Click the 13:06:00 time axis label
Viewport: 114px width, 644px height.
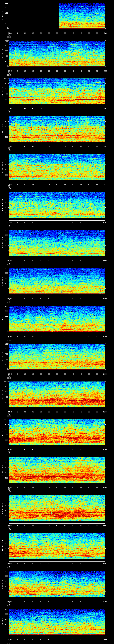[9, 109]
